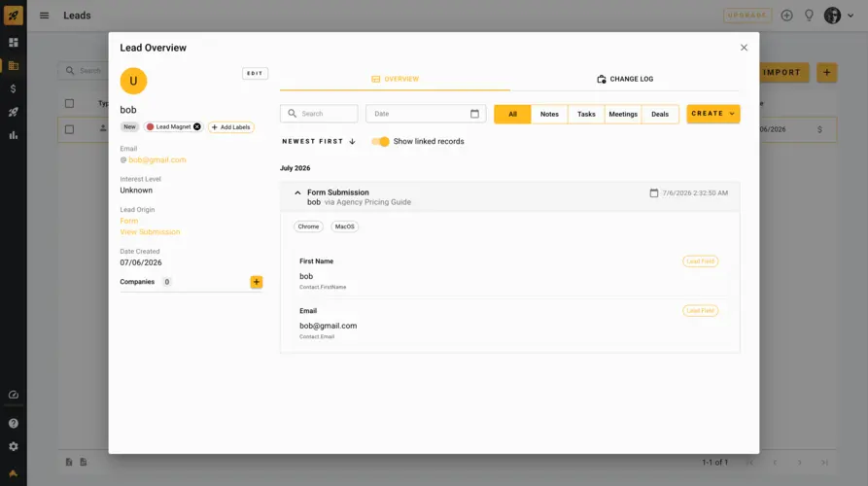
Task: Click the second export file icon at bottom
Action: coord(83,462)
